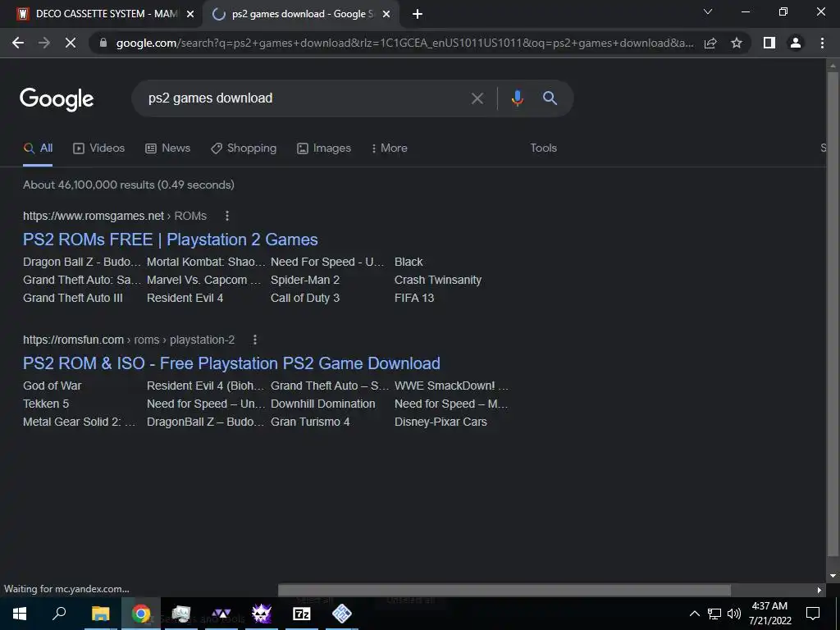Screen dimensions: 840x630
Task: Click the browser forward arrow
Action: 44,43
